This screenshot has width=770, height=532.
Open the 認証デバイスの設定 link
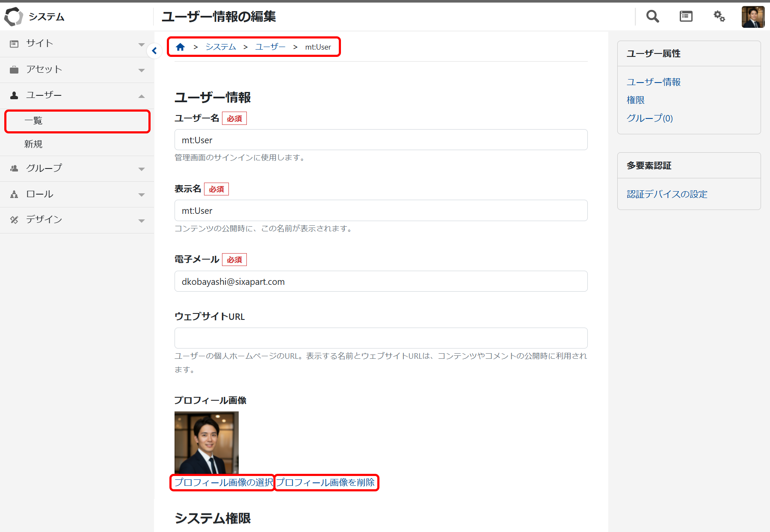point(666,194)
